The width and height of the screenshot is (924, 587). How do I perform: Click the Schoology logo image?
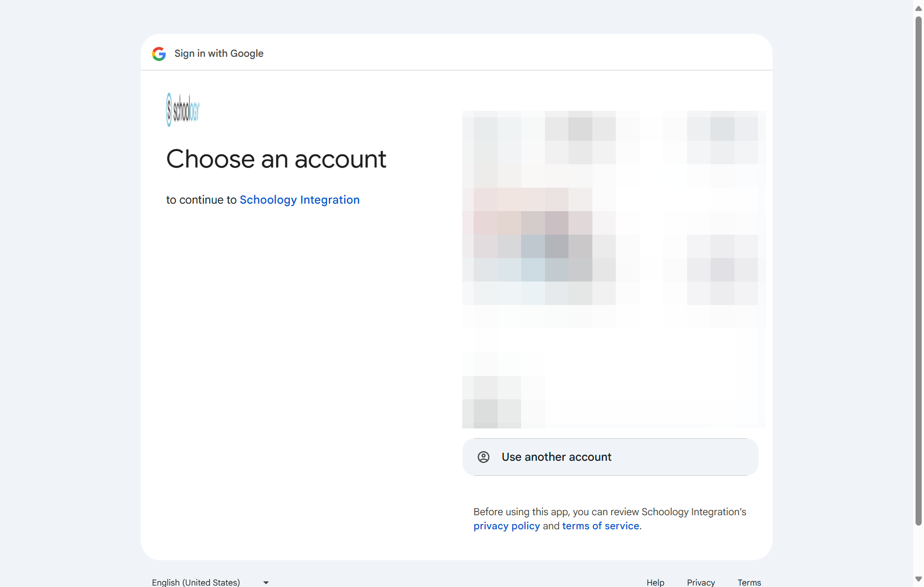click(x=183, y=110)
